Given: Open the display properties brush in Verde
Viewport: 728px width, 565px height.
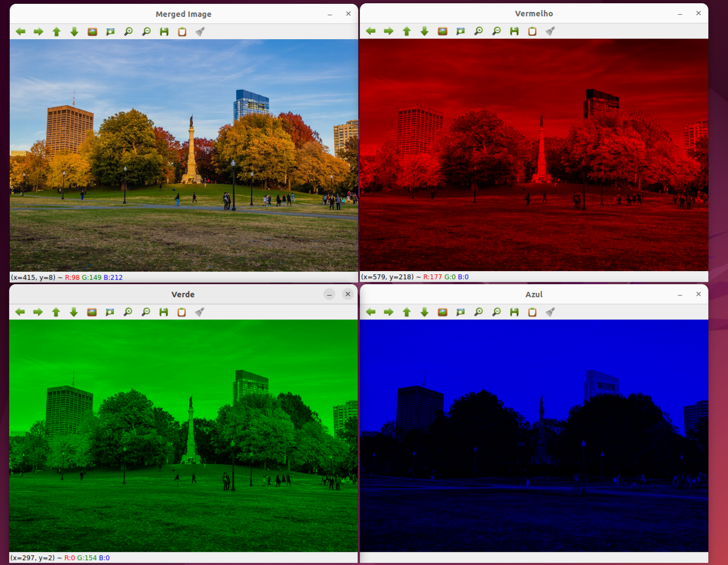Looking at the screenshot, I should coord(200,312).
